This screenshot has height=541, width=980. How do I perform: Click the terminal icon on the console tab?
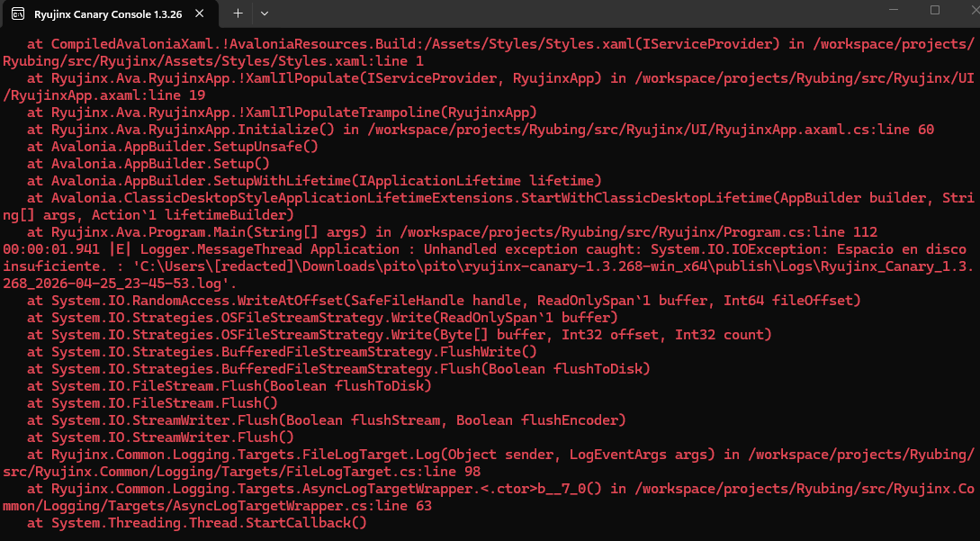pos(18,14)
